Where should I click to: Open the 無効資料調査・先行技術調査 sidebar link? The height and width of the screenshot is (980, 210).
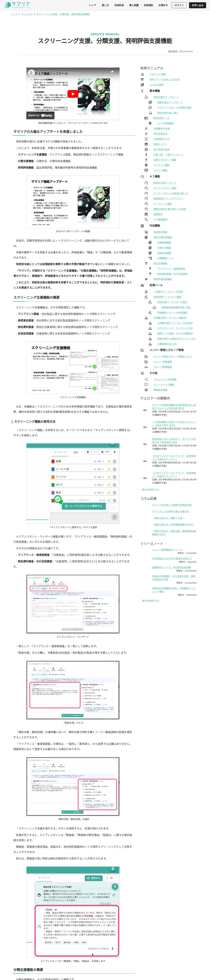click(x=172, y=274)
